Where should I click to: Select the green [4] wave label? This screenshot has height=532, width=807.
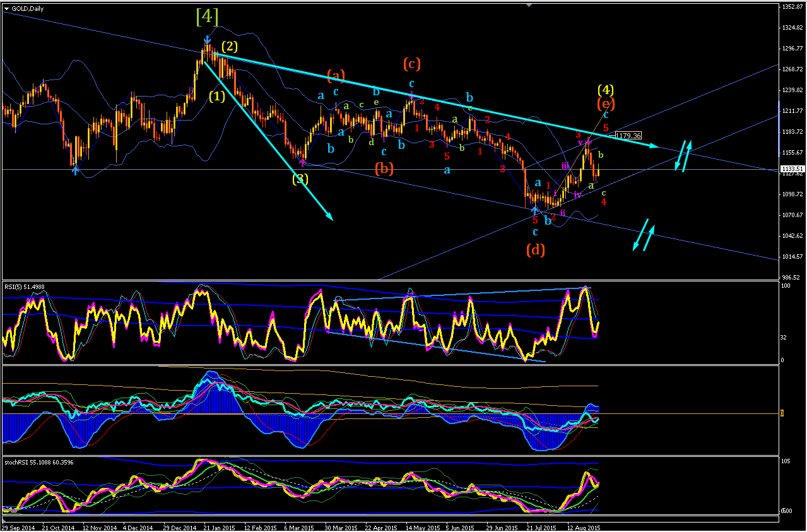(208, 17)
